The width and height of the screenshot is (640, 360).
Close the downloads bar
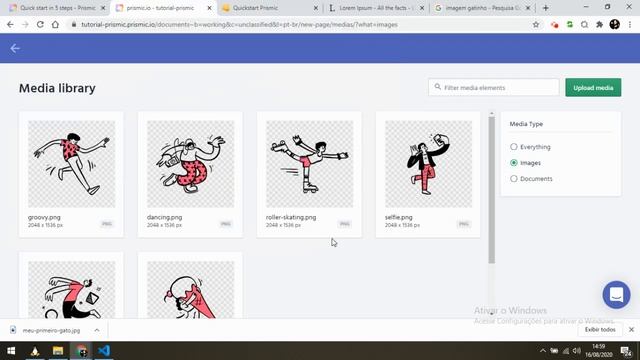coord(631,329)
